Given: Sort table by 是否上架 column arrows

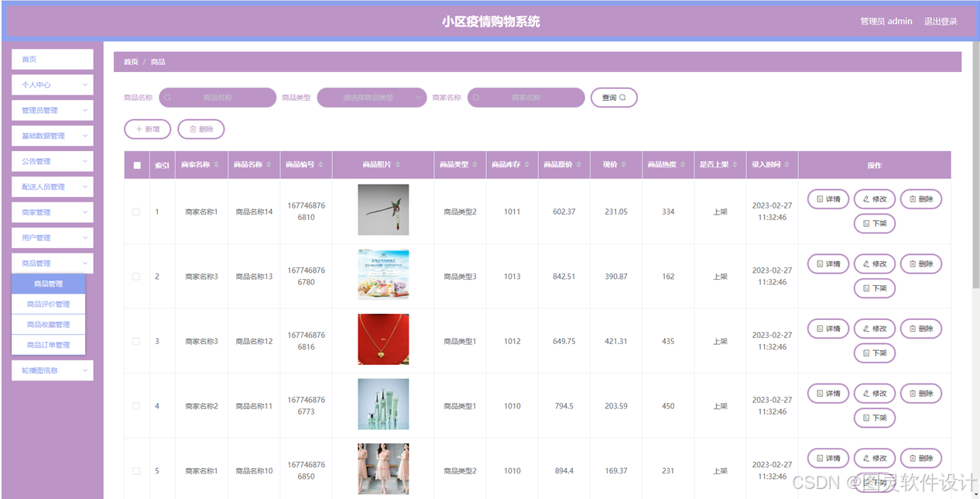Looking at the screenshot, I should [x=735, y=165].
